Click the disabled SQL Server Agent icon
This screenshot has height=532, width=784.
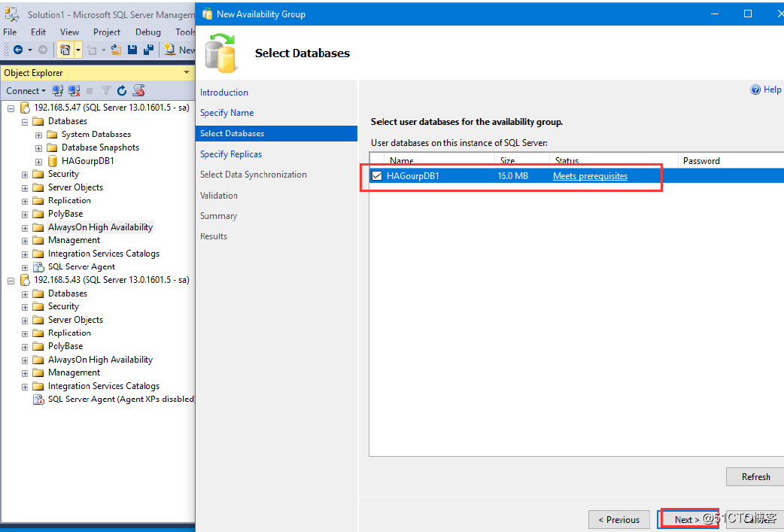(38, 400)
